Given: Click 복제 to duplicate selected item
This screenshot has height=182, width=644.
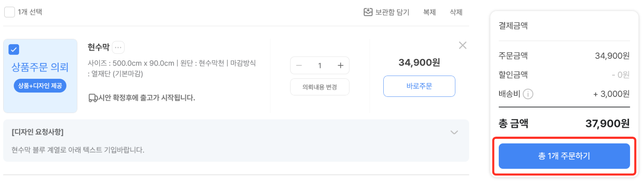Looking at the screenshot, I should pos(429,12).
